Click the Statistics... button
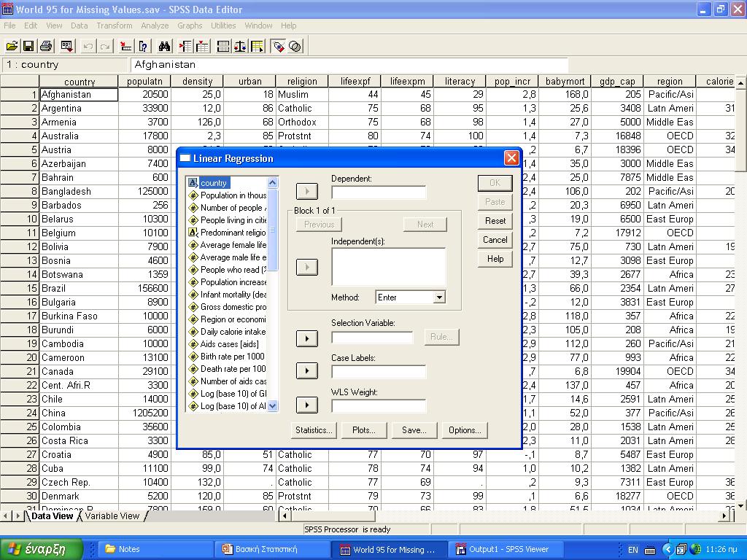This screenshot has width=747, height=560. tap(314, 430)
